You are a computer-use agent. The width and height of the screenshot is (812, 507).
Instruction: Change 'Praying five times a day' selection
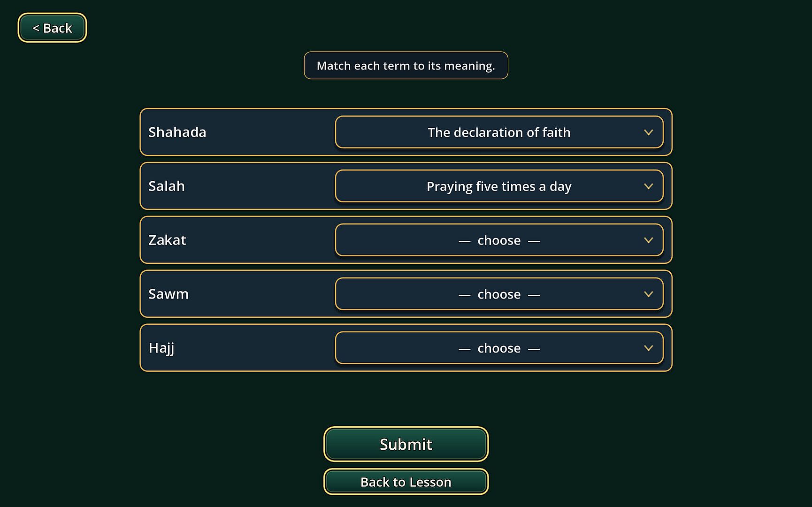click(x=499, y=186)
